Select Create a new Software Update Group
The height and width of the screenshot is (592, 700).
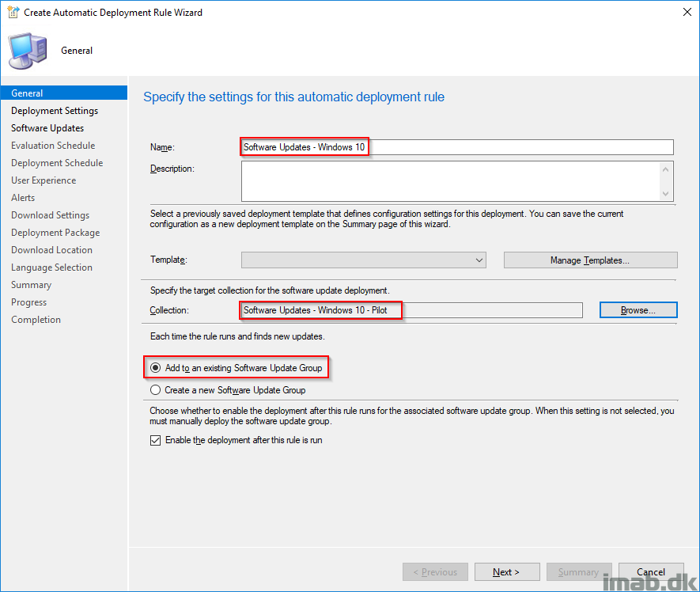(228, 390)
